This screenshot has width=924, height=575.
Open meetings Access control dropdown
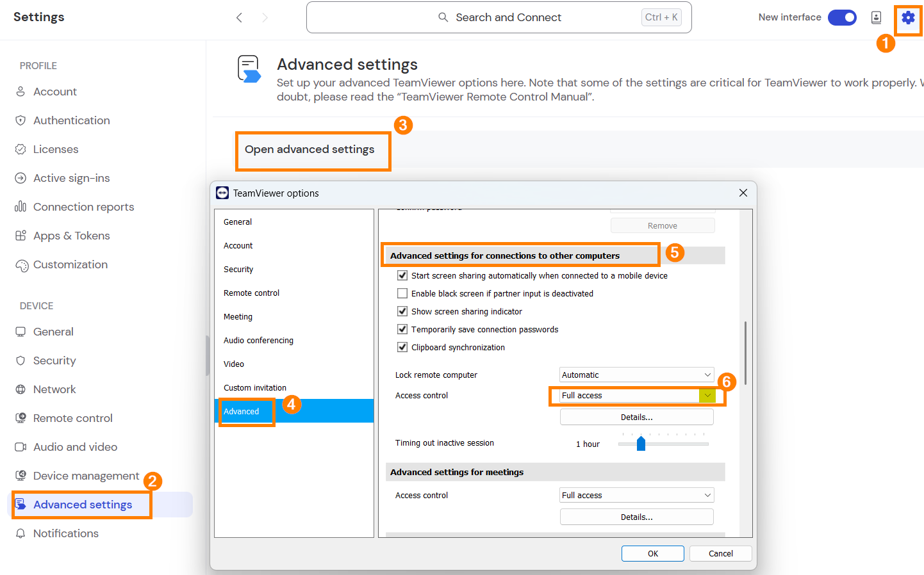[x=637, y=495]
